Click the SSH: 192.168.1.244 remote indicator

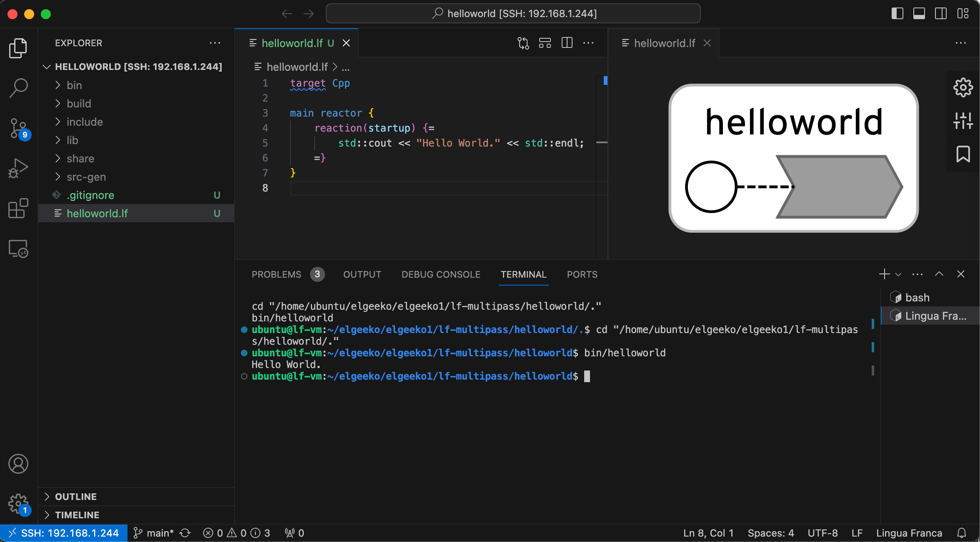(x=64, y=533)
